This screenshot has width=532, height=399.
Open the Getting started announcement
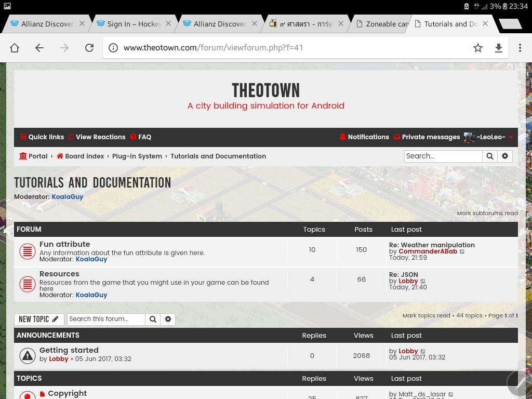click(x=69, y=350)
